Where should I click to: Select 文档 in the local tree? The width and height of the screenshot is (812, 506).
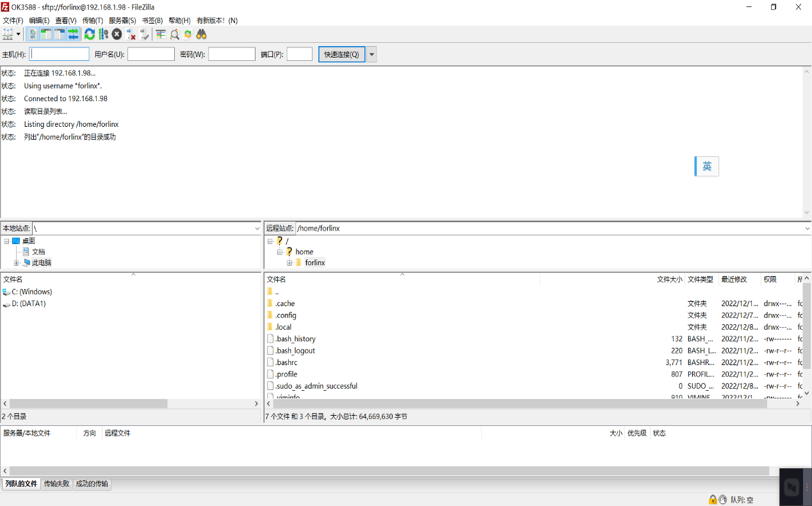(38, 252)
